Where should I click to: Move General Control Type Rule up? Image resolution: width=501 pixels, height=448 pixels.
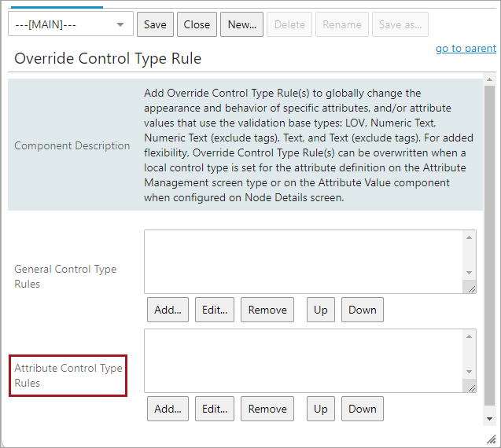point(321,310)
